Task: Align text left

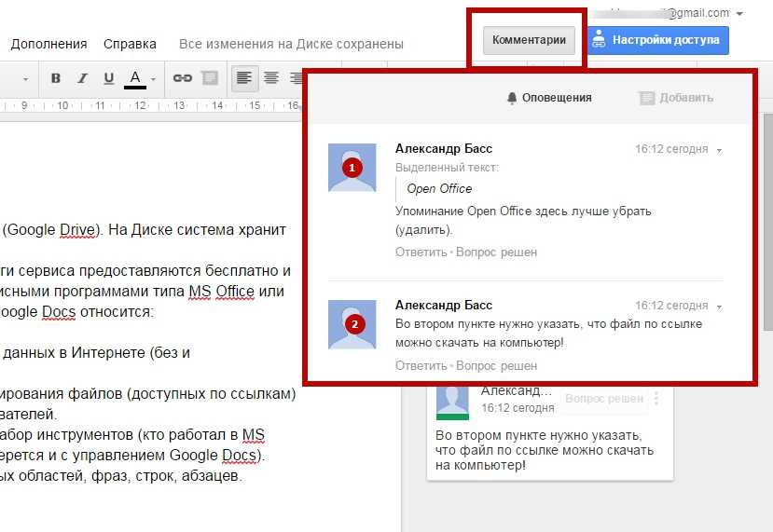Action: 244,78
